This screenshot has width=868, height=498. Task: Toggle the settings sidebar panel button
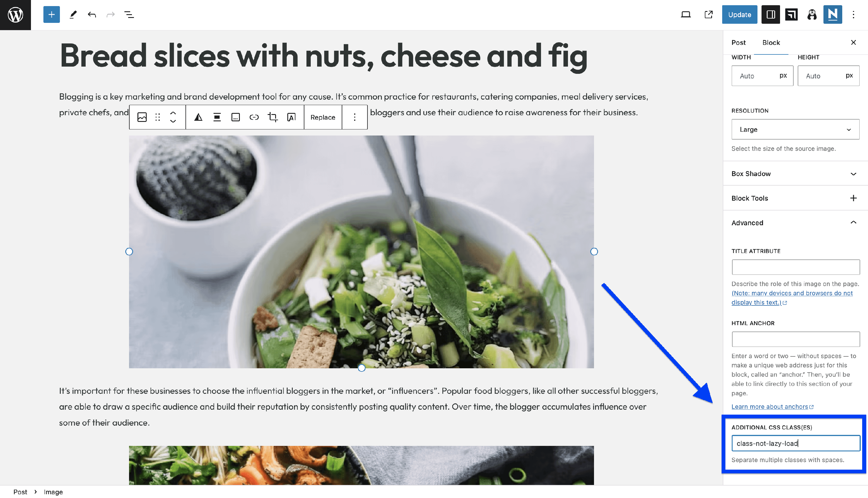pos(770,14)
